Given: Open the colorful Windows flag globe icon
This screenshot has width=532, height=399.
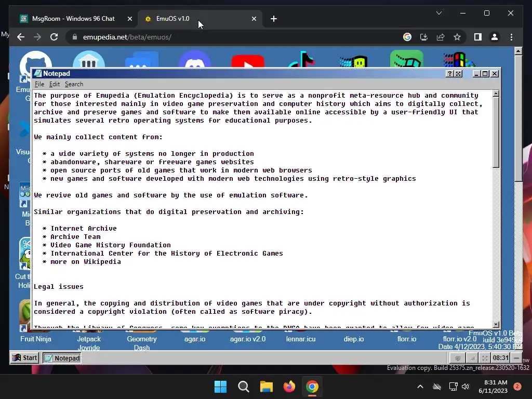Looking at the screenshot, I should 459,60.
